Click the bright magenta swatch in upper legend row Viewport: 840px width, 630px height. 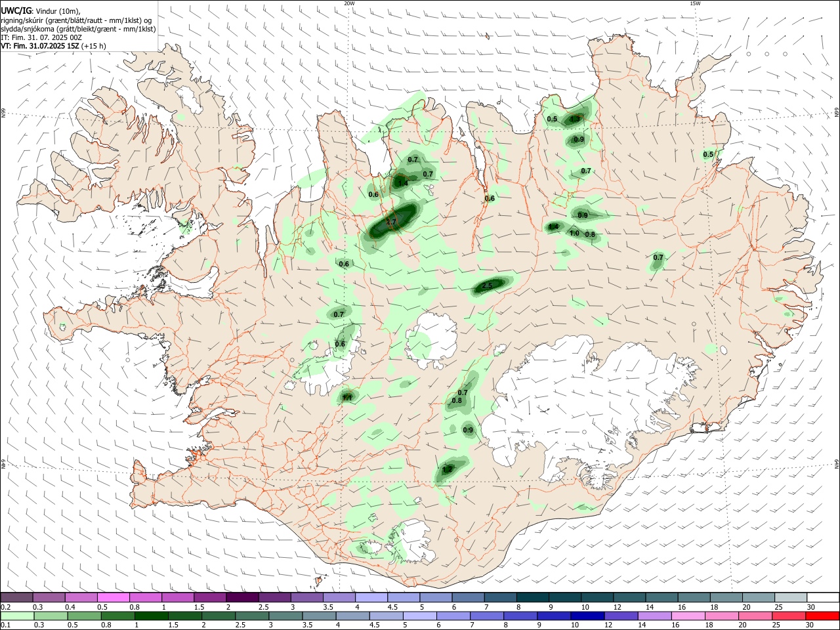click(113, 598)
